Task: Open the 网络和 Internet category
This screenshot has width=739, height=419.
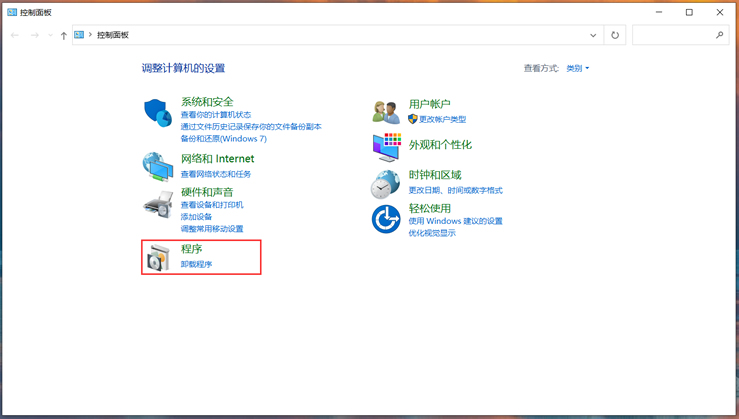Action: click(x=218, y=159)
